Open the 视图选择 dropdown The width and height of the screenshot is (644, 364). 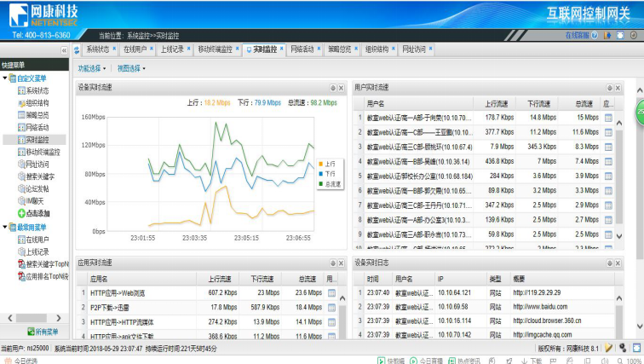coord(130,68)
